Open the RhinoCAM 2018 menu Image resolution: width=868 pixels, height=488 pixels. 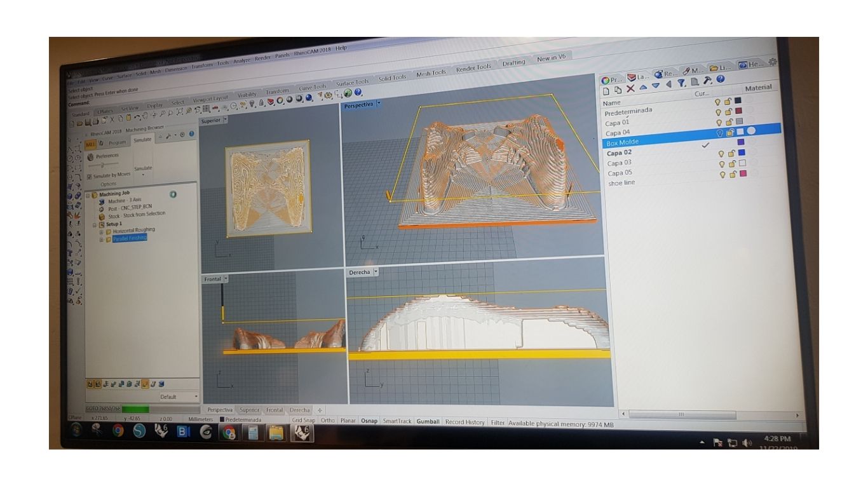coord(313,52)
